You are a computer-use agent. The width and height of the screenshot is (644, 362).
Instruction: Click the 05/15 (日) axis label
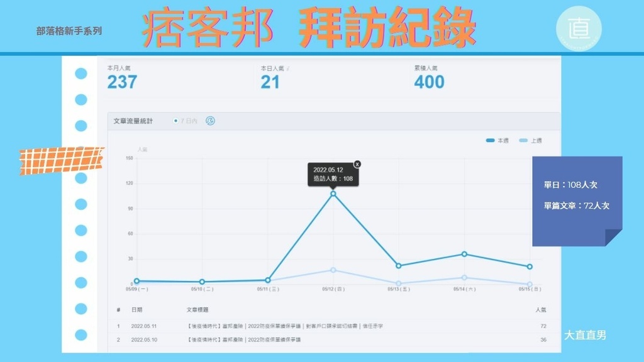530,289
